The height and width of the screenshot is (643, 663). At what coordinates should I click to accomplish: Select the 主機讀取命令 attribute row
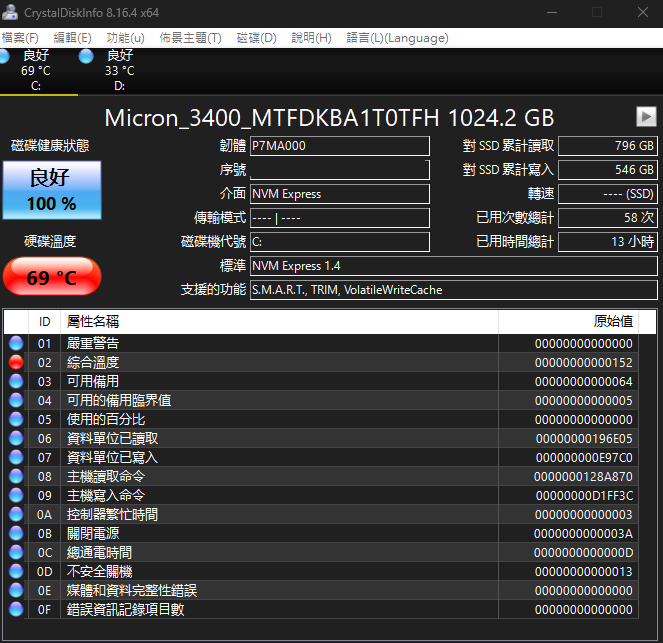(x=321, y=476)
